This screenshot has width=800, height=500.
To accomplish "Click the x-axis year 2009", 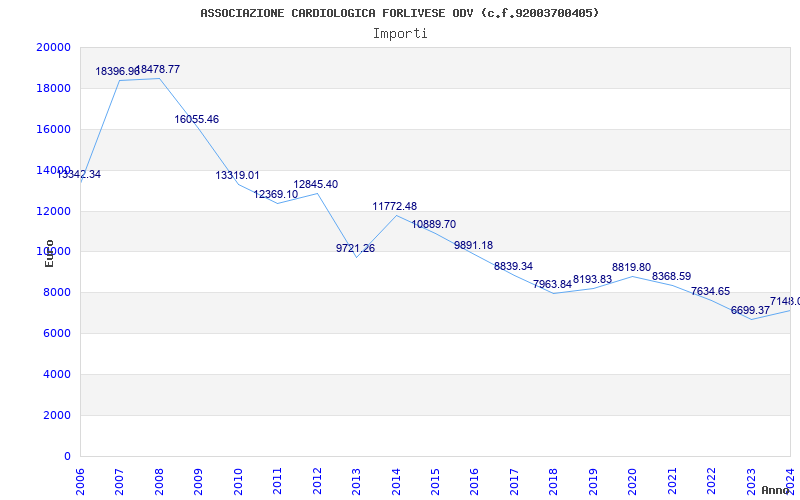I will click(x=199, y=481).
